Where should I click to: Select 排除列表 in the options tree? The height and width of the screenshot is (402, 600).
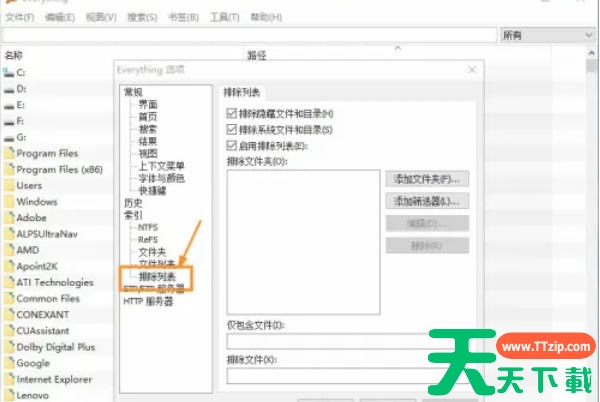coord(157,276)
